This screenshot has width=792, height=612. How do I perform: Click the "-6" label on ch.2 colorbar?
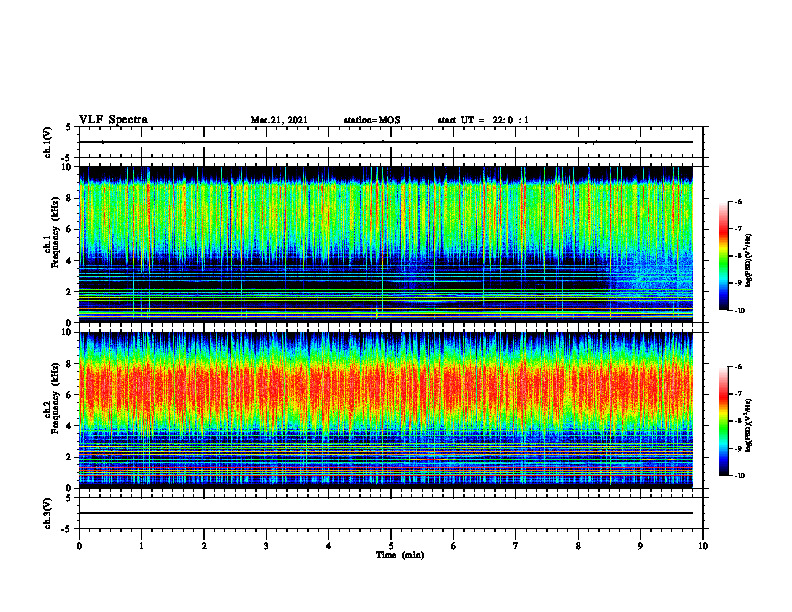[x=738, y=367]
